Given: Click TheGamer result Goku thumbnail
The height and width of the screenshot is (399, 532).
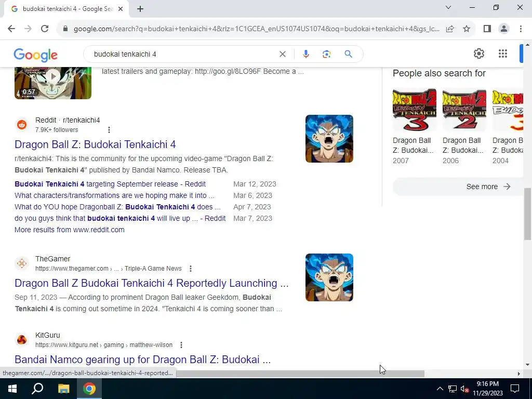Looking at the screenshot, I should coord(329,277).
